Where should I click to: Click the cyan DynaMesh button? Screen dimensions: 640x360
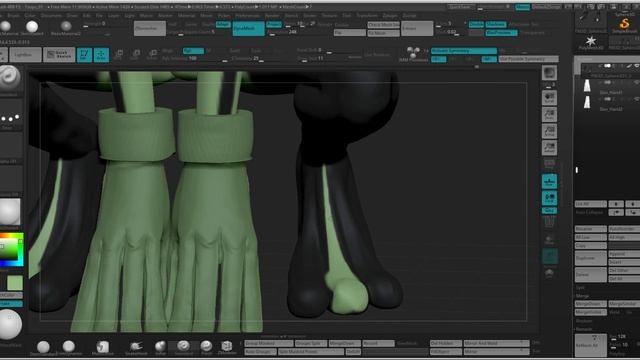click(248, 29)
